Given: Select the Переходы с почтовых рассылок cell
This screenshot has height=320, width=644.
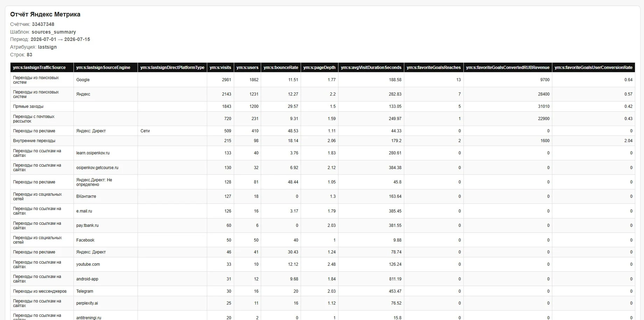Looking at the screenshot, I should [x=42, y=119].
